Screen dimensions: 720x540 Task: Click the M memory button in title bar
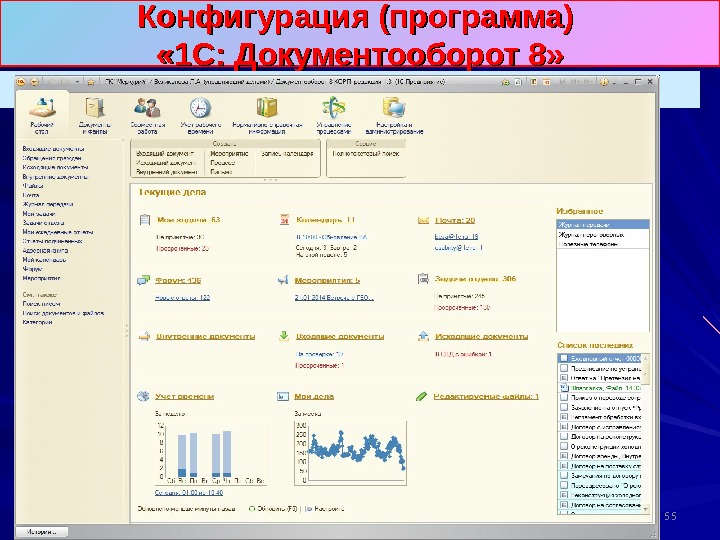coord(562,82)
